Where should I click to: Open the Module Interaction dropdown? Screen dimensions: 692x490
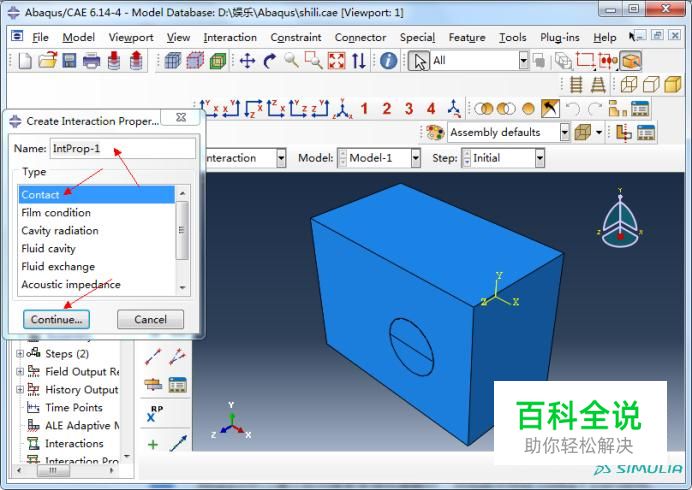(281, 158)
